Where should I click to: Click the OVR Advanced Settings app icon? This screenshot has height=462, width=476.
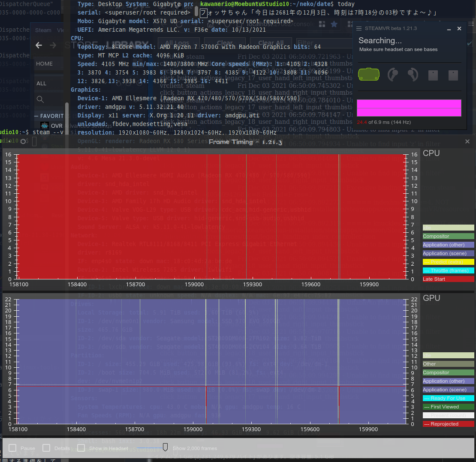[x=45, y=126]
